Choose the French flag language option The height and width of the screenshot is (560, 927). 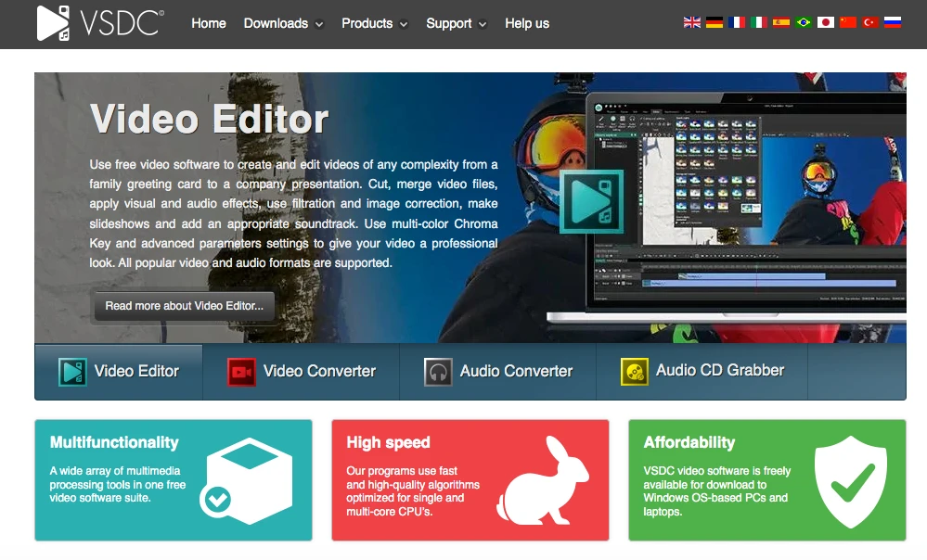point(737,22)
